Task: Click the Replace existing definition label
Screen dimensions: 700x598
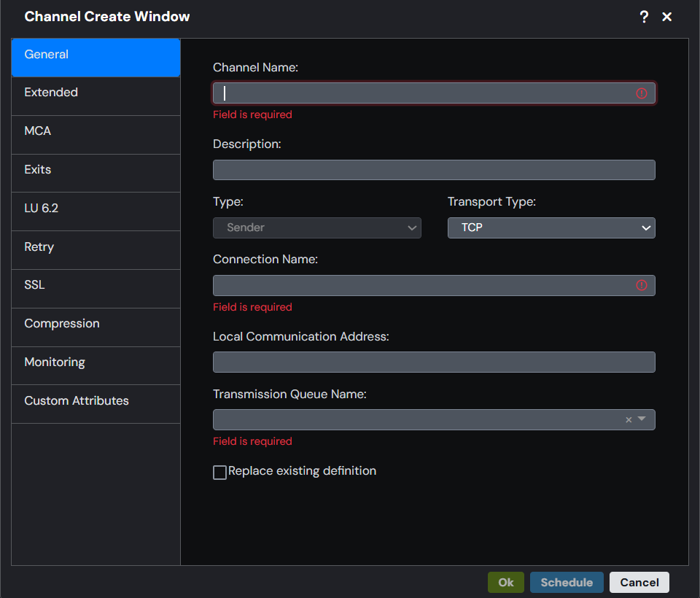Action: coord(302,471)
